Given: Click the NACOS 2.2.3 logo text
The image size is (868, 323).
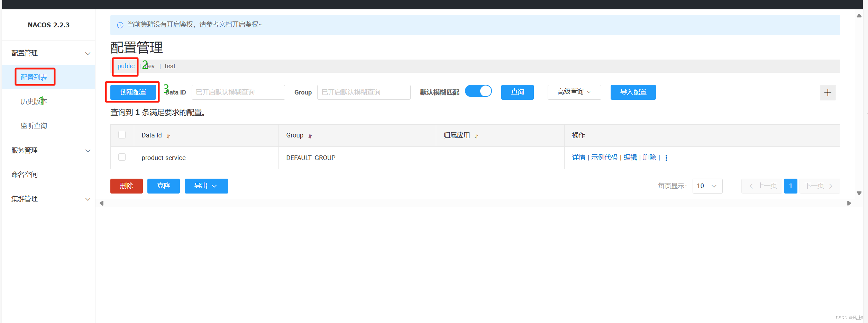Looking at the screenshot, I should point(49,25).
